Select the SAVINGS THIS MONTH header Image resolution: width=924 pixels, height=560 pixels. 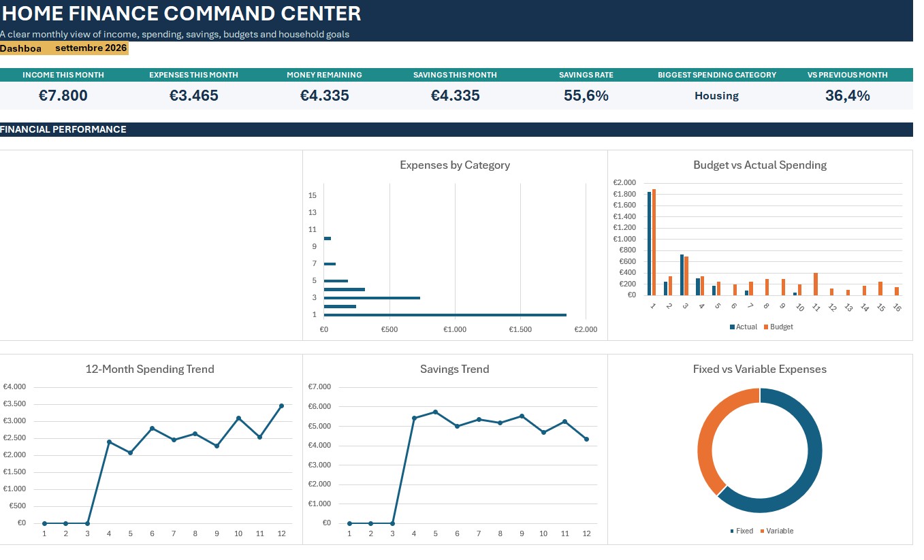[456, 75]
